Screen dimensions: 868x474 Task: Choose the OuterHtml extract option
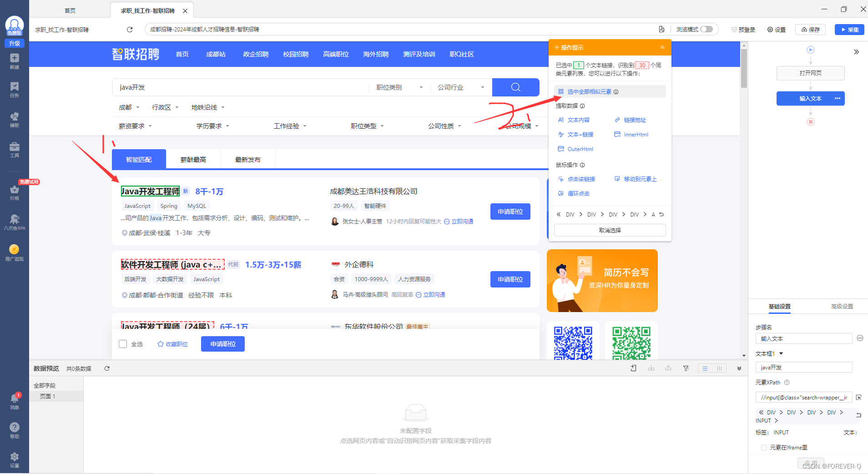coord(575,149)
